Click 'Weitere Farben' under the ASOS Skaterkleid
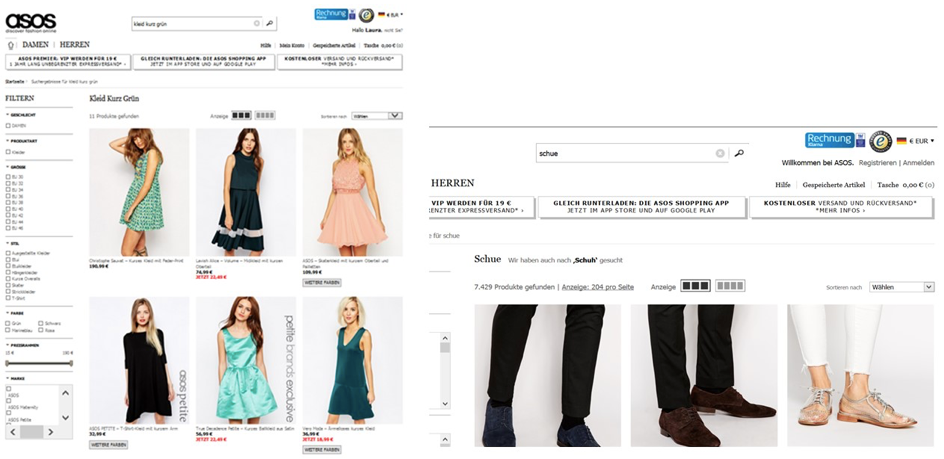Image resolution: width=944 pixels, height=459 pixels. [x=322, y=283]
